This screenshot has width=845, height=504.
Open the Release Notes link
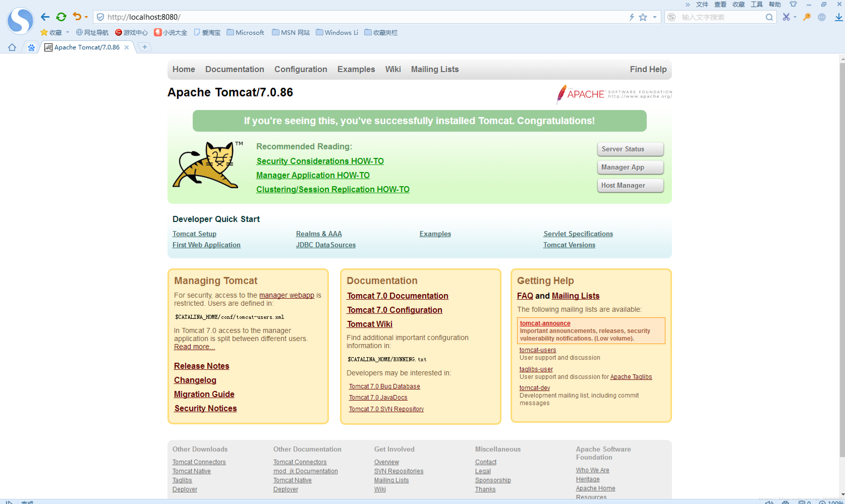pyautogui.click(x=202, y=366)
